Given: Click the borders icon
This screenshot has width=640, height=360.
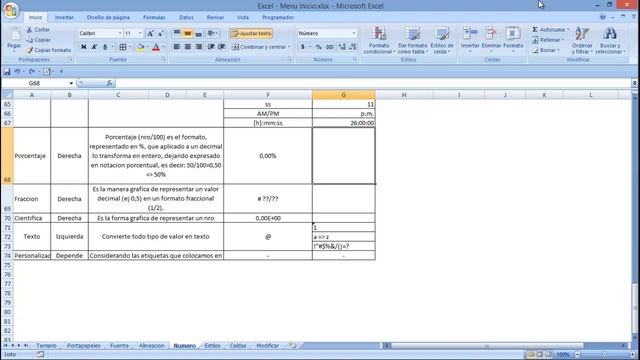Looking at the screenshot, I should (122, 47).
